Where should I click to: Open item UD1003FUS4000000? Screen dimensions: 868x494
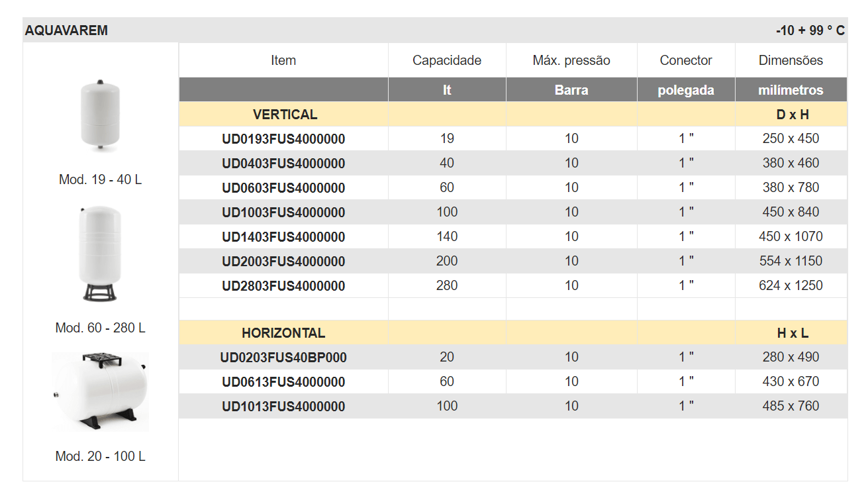click(x=283, y=213)
